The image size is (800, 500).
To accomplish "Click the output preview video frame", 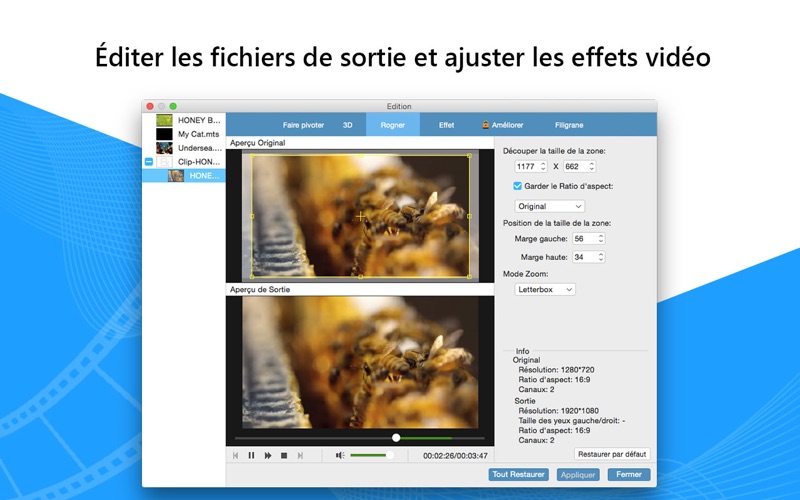I will [x=360, y=362].
